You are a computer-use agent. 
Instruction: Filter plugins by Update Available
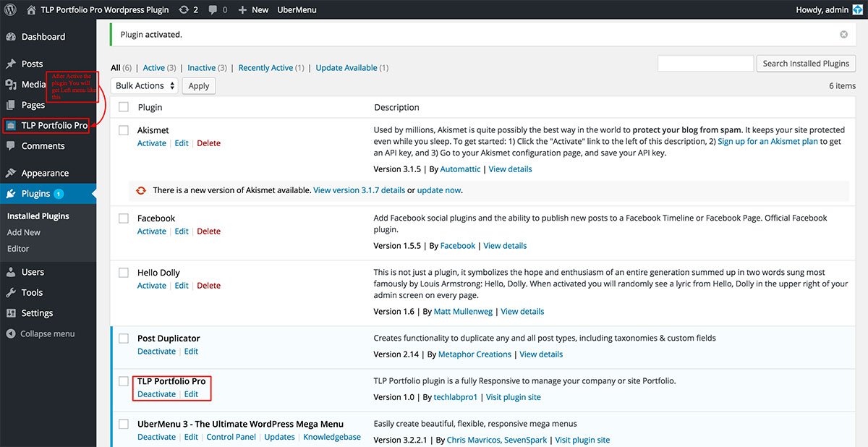[346, 67]
